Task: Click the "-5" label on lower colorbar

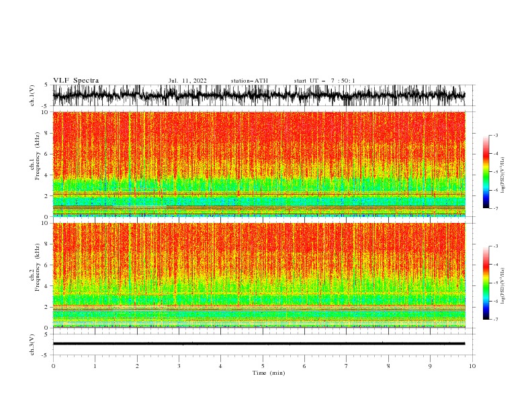Action: [496, 283]
